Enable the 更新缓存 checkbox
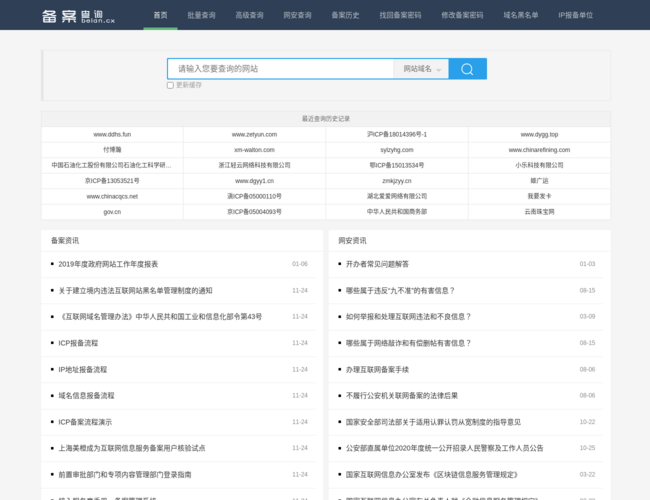 point(170,85)
